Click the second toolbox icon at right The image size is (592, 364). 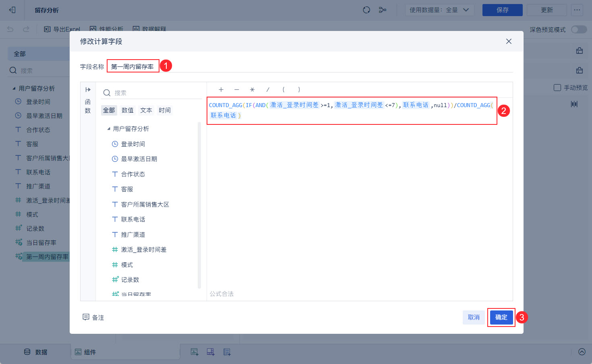[580, 70]
